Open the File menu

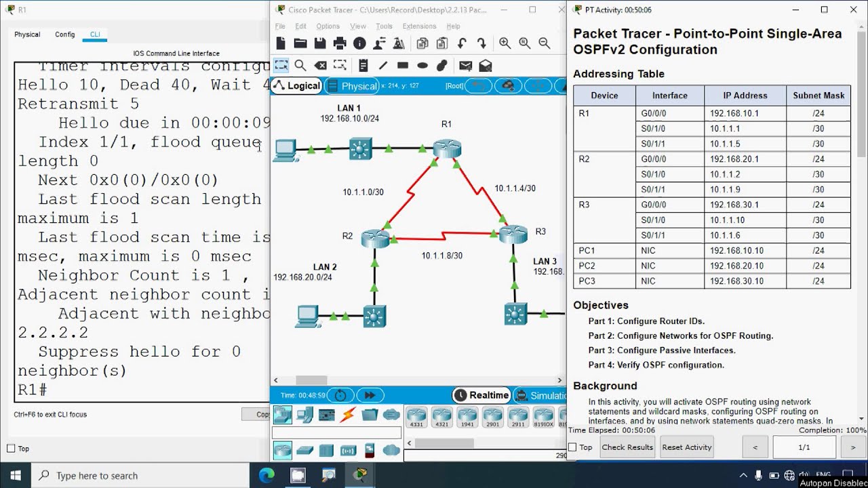[280, 26]
